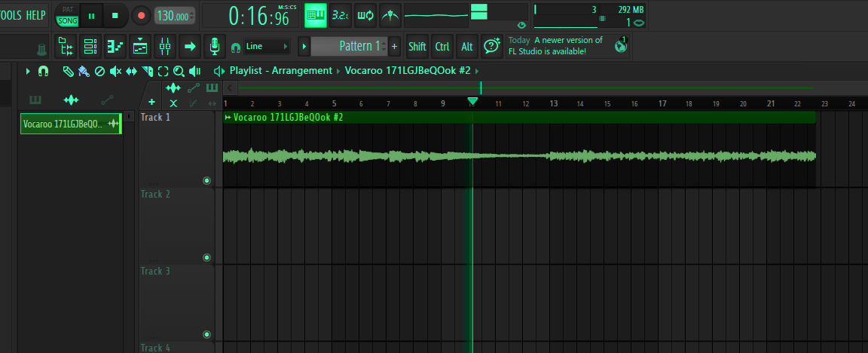Click the microphone recording icon
Screen dimensions: 868x353
click(215, 46)
